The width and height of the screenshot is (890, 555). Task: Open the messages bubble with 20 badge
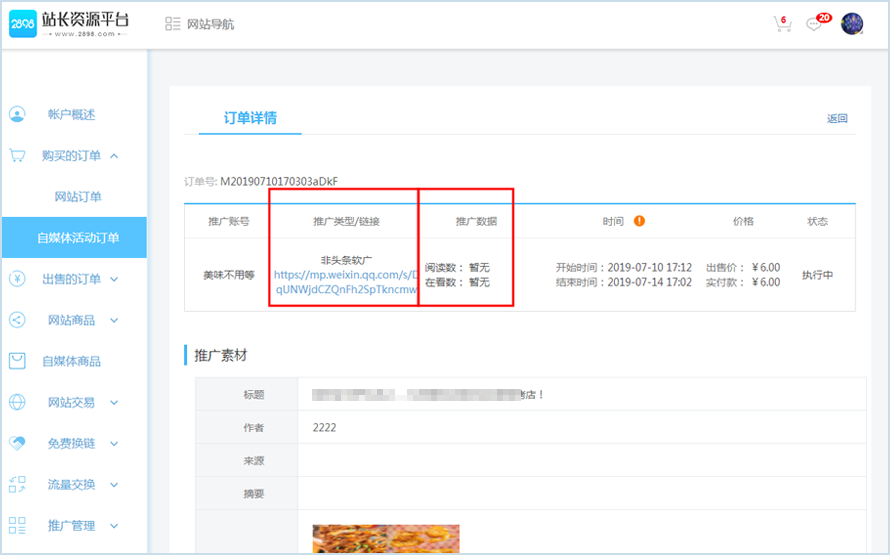[x=815, y=24]
